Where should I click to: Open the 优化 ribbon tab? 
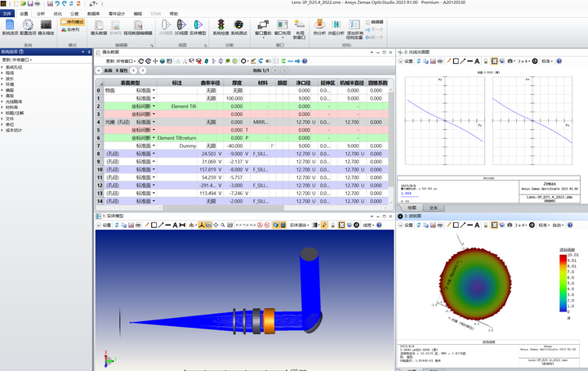tap(58, 14)
